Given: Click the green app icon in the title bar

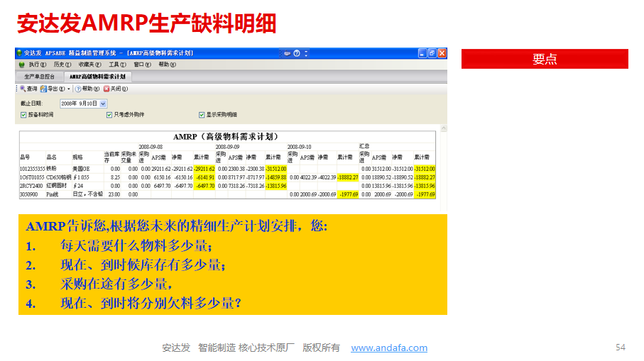Looking at the screenshot, I should coord(19,53).
